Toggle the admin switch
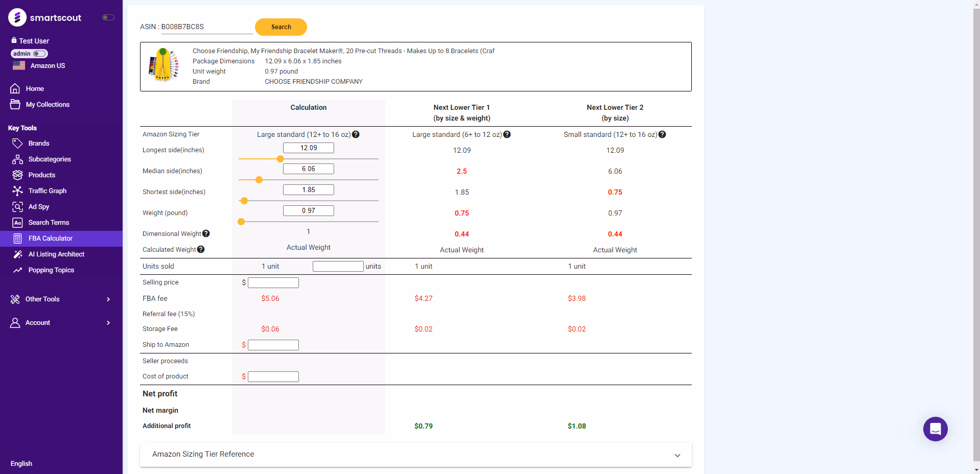 tap(40, 54)
